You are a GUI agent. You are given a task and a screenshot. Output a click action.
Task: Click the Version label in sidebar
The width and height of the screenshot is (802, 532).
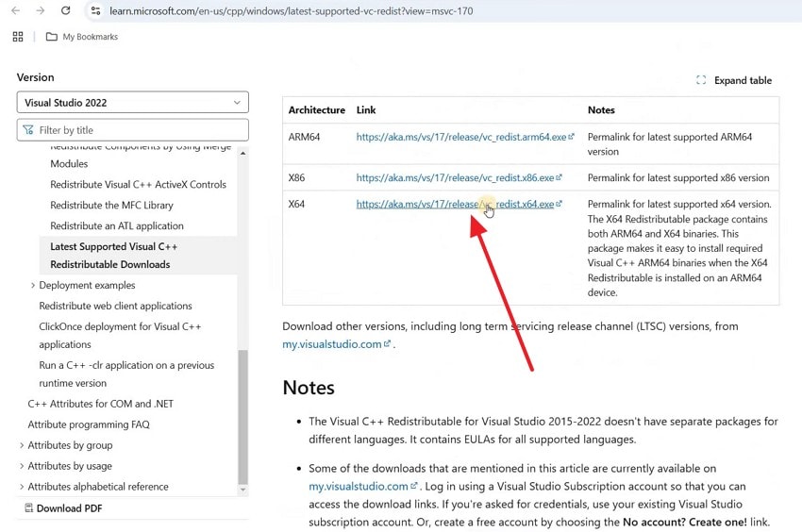click(x=35, y=77)
